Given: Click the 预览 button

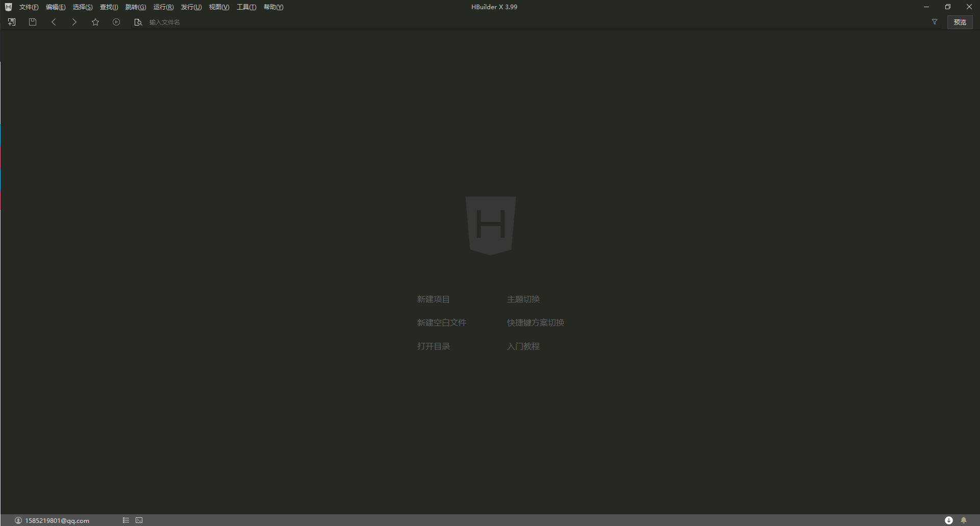Looking at the screenshot, I should [x=960, y=22].
